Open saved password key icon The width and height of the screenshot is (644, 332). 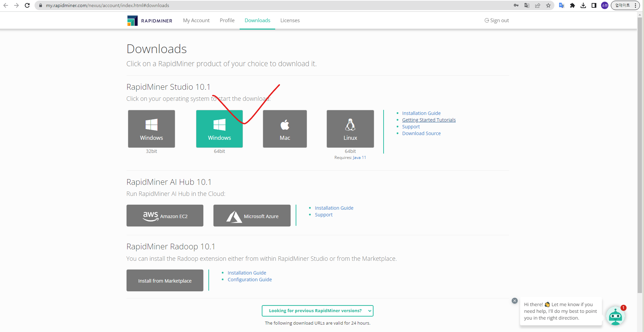(516, 5)
